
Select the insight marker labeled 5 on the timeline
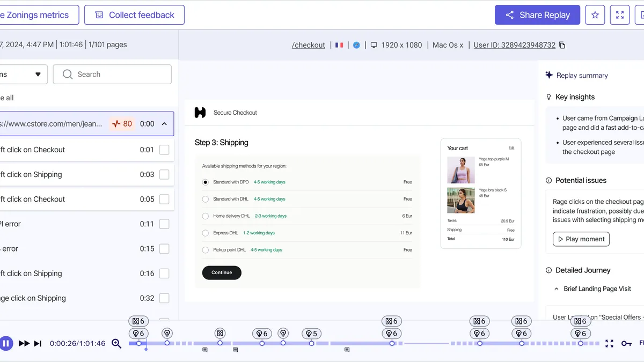311,334
